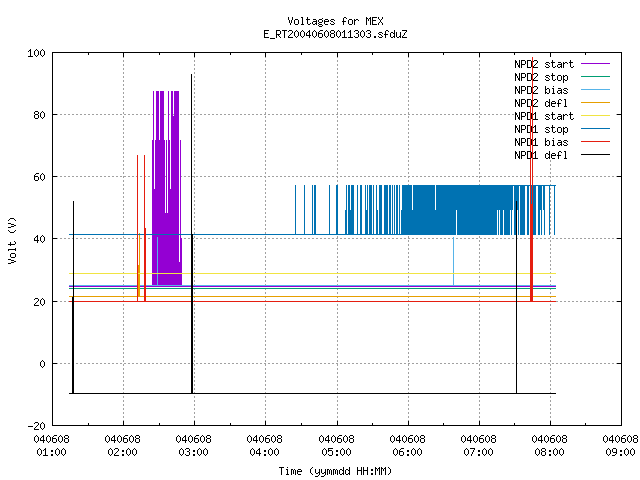The image size is (640, 480).
Task: Click the 'NPD1 start' legend label
Action: 544,116
